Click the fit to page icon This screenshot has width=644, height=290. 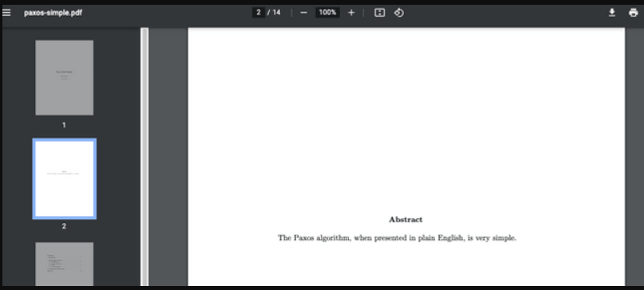380,13
